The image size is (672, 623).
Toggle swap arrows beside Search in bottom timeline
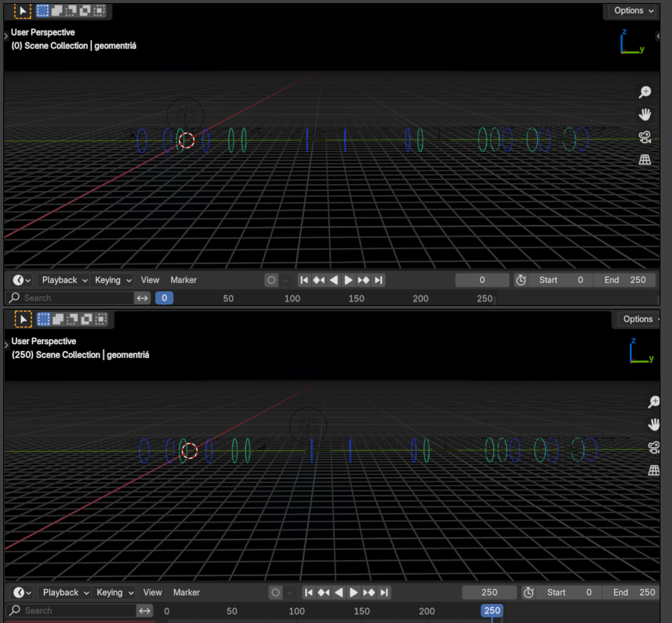(144, 610)
